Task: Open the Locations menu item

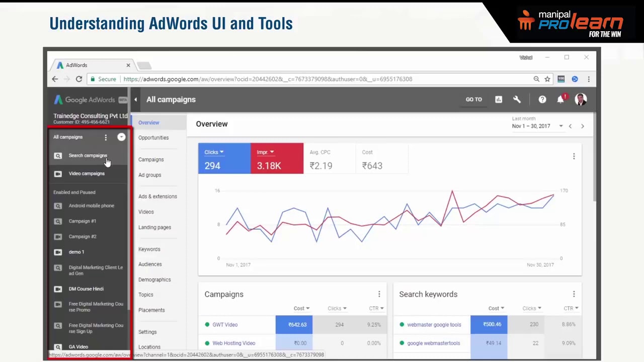Action: tap(149, 347)
